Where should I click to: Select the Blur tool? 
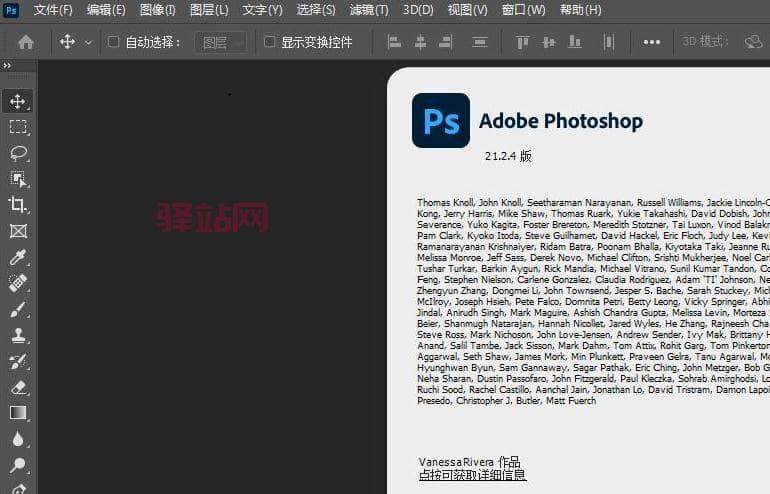(18, 439)
